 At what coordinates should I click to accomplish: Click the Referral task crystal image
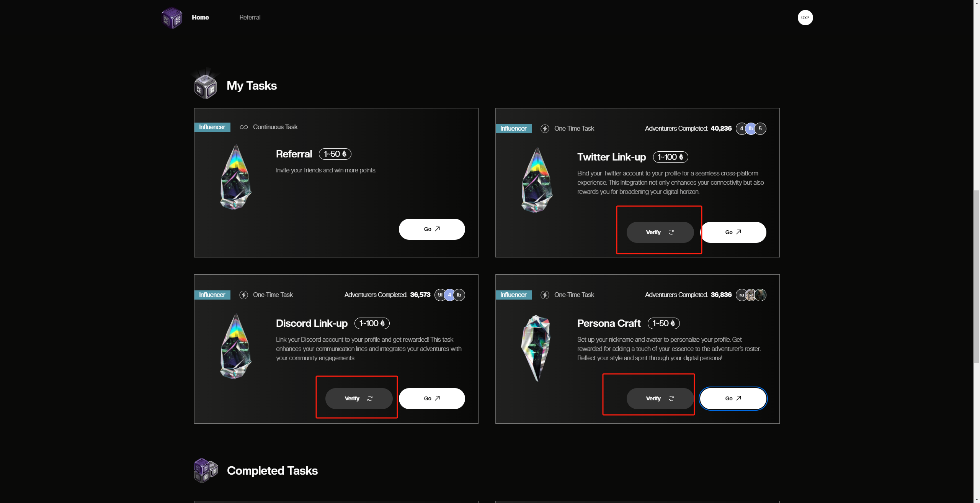tap(235, 177)
